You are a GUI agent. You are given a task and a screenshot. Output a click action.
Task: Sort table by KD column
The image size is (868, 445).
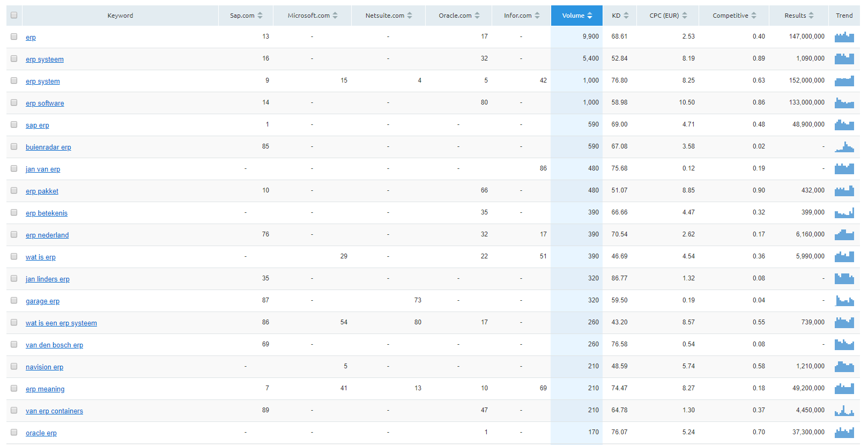620,16
